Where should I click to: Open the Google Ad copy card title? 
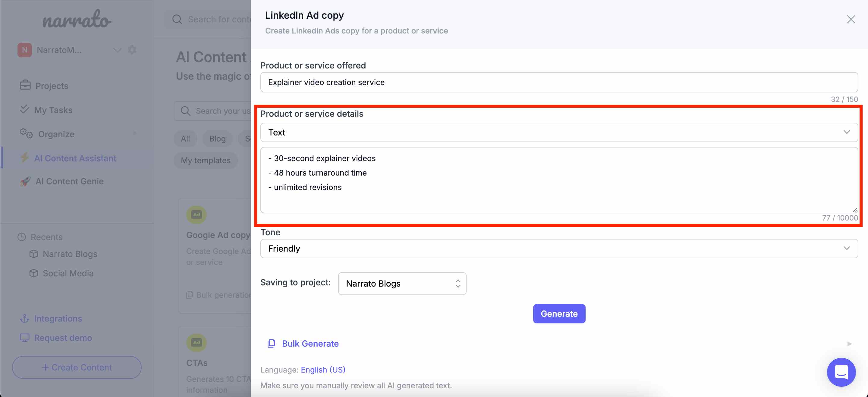[x=218, y=235]
